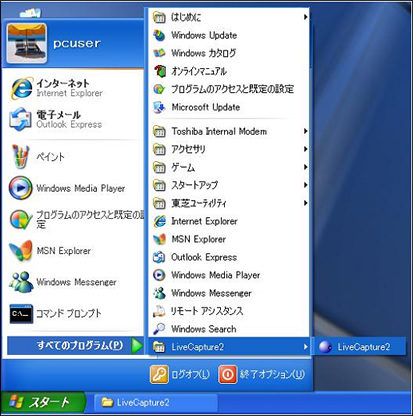
Task: Select リモート アシスタンス menu entry
Action: click(230, 311)
